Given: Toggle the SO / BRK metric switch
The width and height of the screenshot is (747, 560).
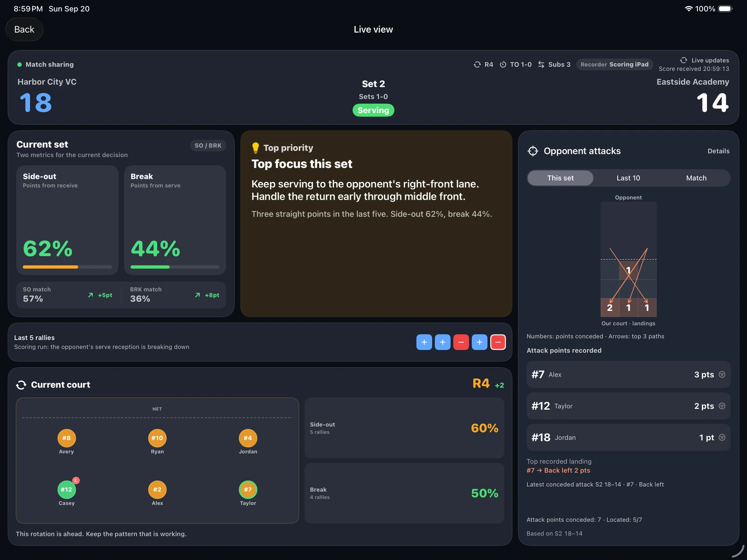Looking at the screenshot, I should pos(208,146).
